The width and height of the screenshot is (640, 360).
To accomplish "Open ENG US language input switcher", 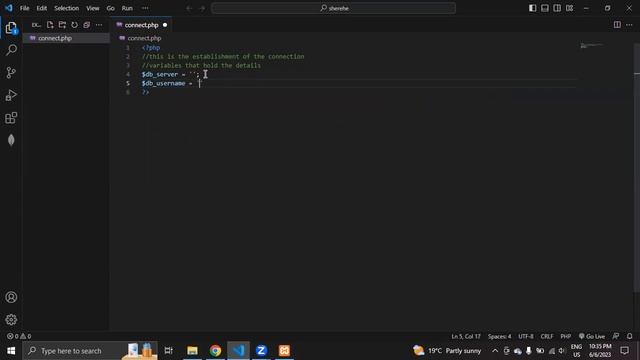I will (x=576, y=351).
